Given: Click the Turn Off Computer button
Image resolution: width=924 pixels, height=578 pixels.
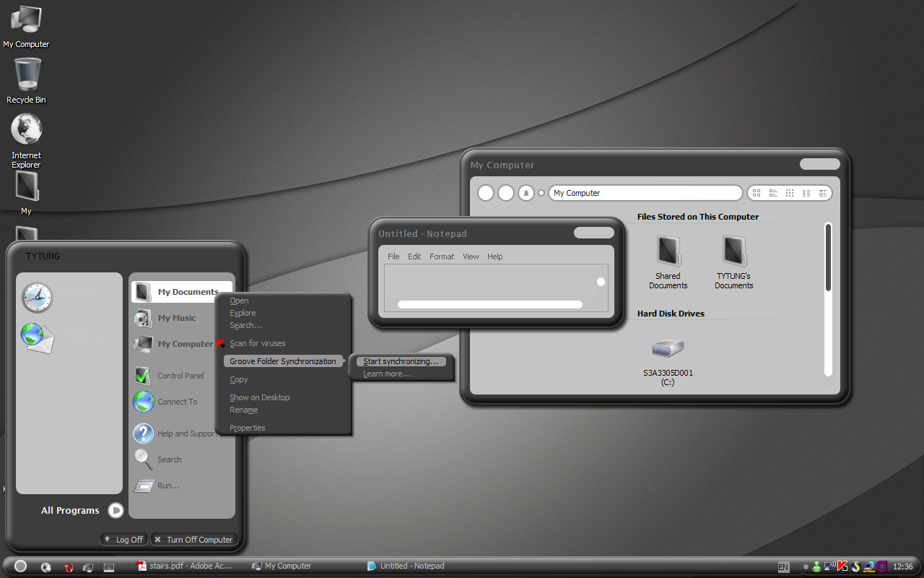Looking at the screenshot, I should tap(193, 540).
